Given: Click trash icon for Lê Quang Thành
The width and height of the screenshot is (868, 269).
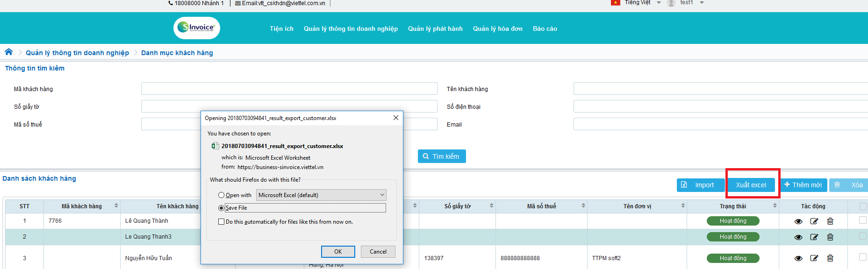Looking at the screenshot, I should tap(830, 221).
